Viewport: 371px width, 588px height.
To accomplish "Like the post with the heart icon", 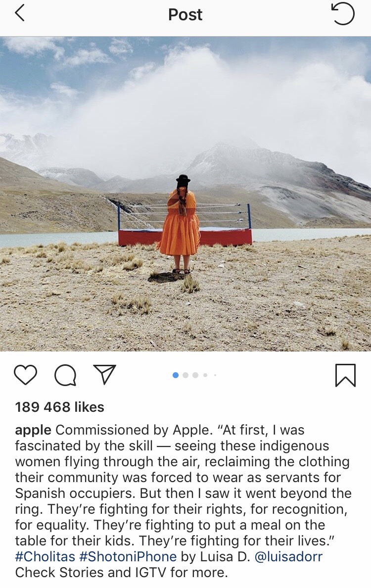I will (x=26, y=375).
